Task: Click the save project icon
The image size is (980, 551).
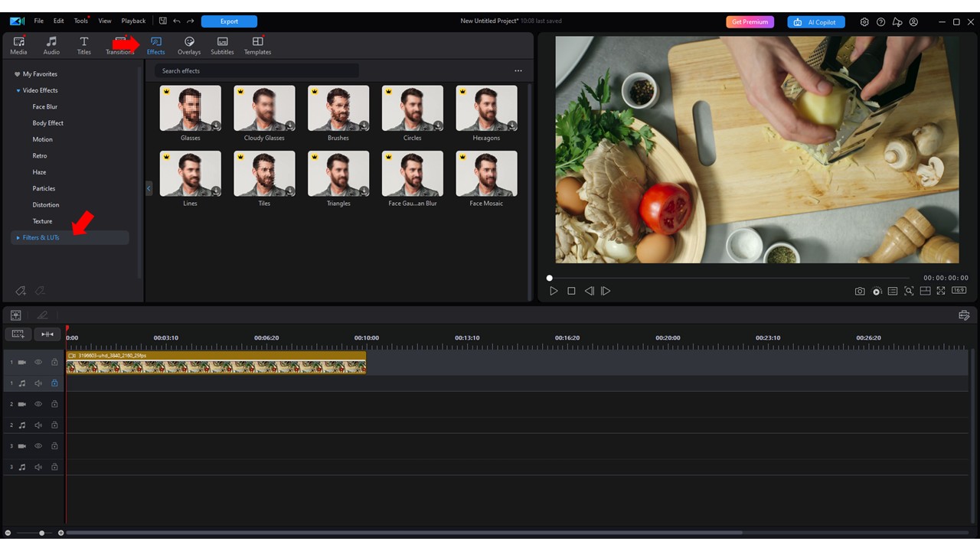Action: pos(163,21)
